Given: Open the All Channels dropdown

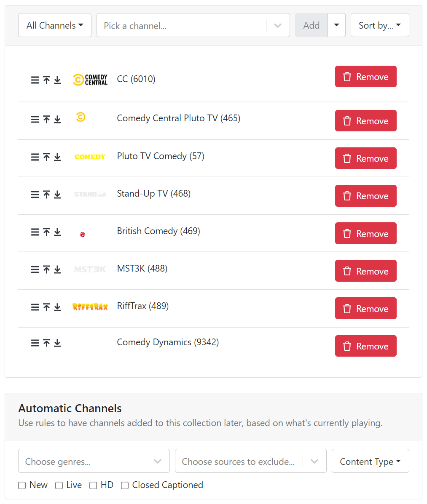Looking at the screenshot, I should (55, 25).
